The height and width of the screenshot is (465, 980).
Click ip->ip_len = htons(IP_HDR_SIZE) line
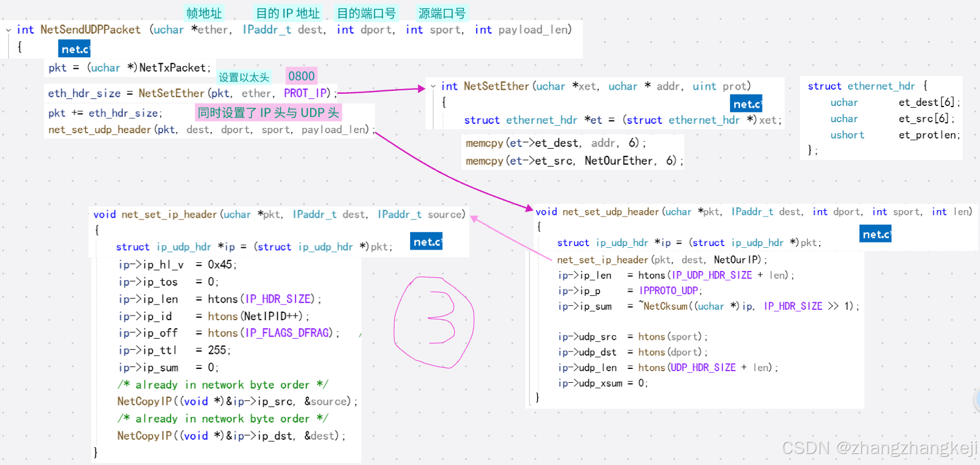pos(220,299)
